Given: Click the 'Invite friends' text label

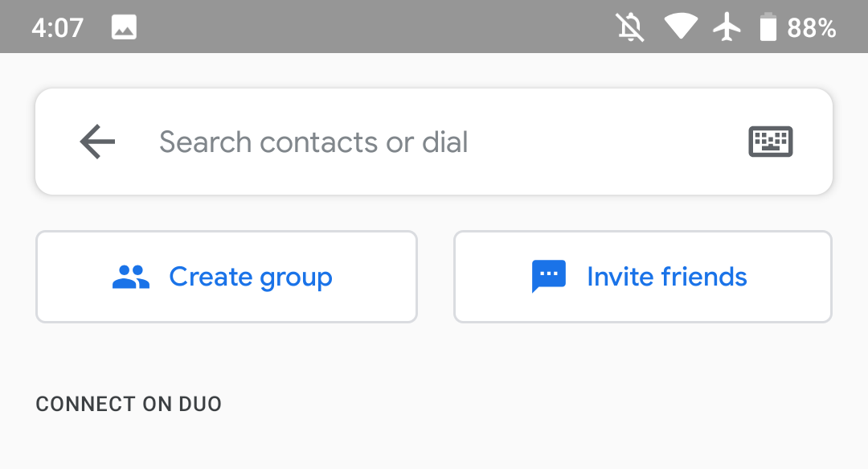Looking at the screenshot, I should 667,278.
